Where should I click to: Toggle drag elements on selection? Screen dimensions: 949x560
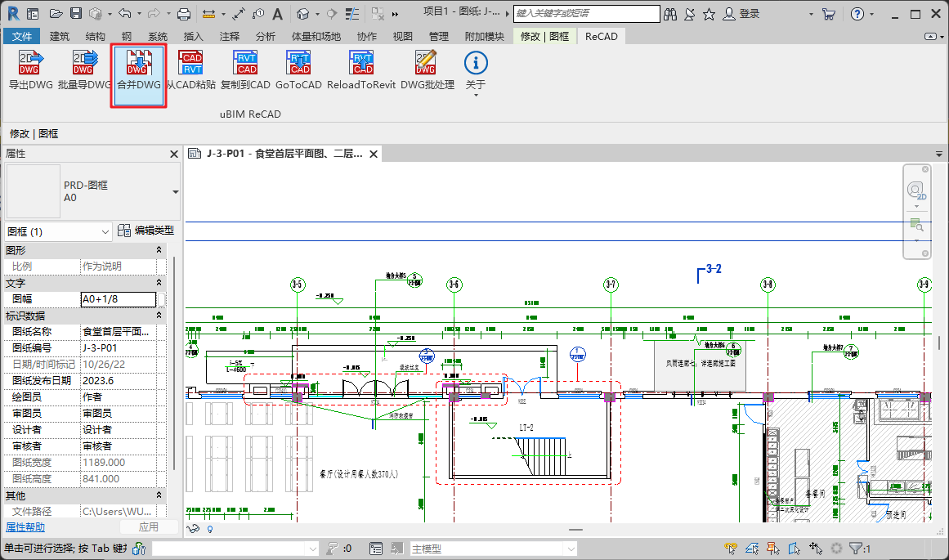point(816,549)
